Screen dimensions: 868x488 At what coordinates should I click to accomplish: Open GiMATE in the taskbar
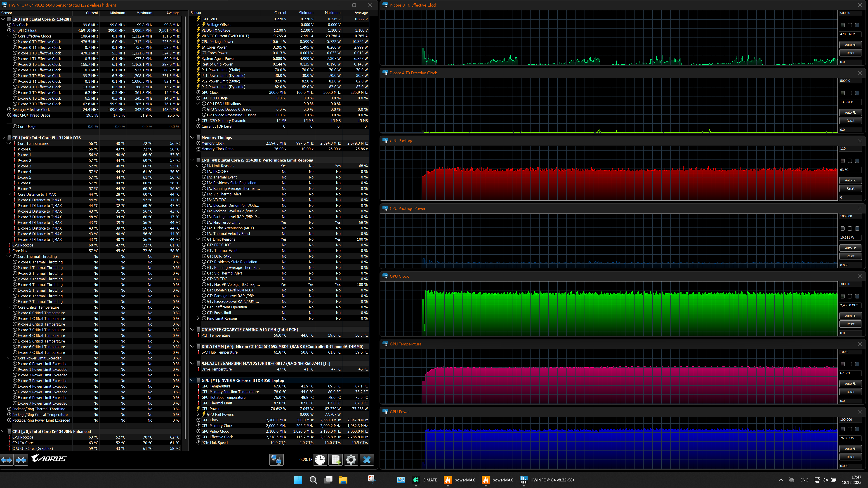(x=425, y=480)
